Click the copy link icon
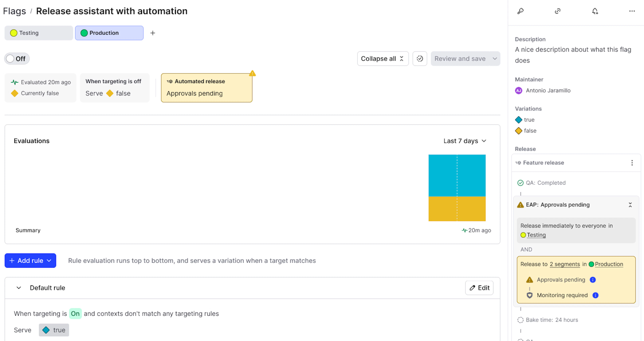The width and height of the screenshot is (644, 341). coord(557,11)
